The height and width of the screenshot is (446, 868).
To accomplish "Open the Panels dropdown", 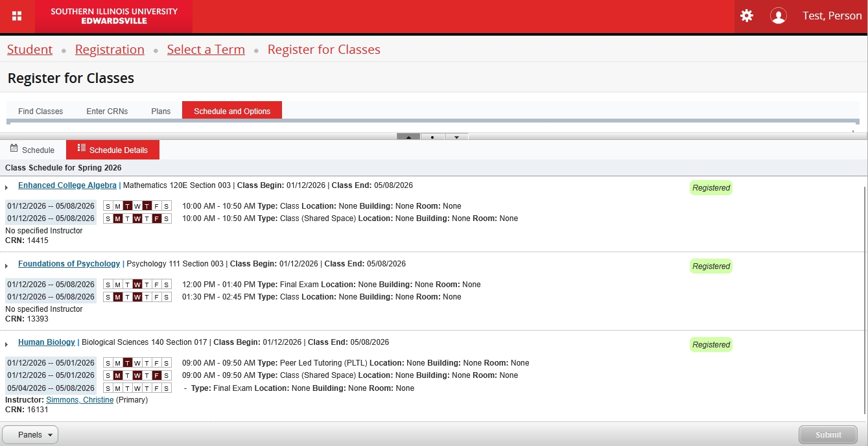I will coord(30,435).
